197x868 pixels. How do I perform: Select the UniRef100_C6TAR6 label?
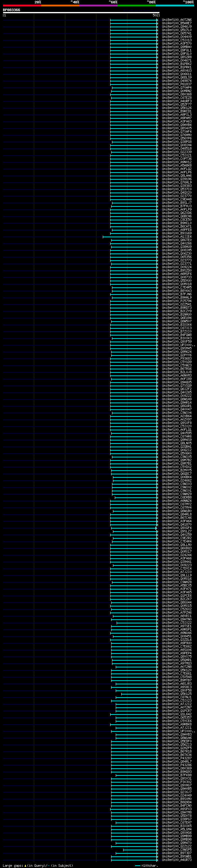tap(177, 436)
